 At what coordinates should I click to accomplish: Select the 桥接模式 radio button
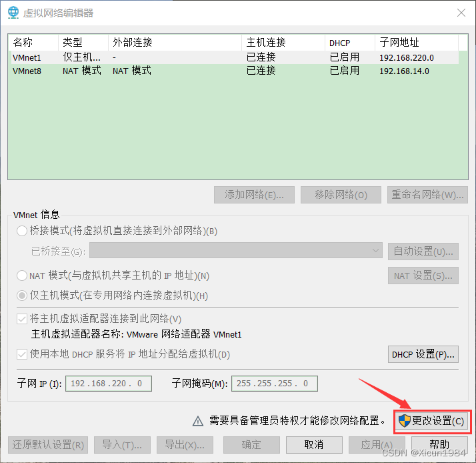(22, 231)
